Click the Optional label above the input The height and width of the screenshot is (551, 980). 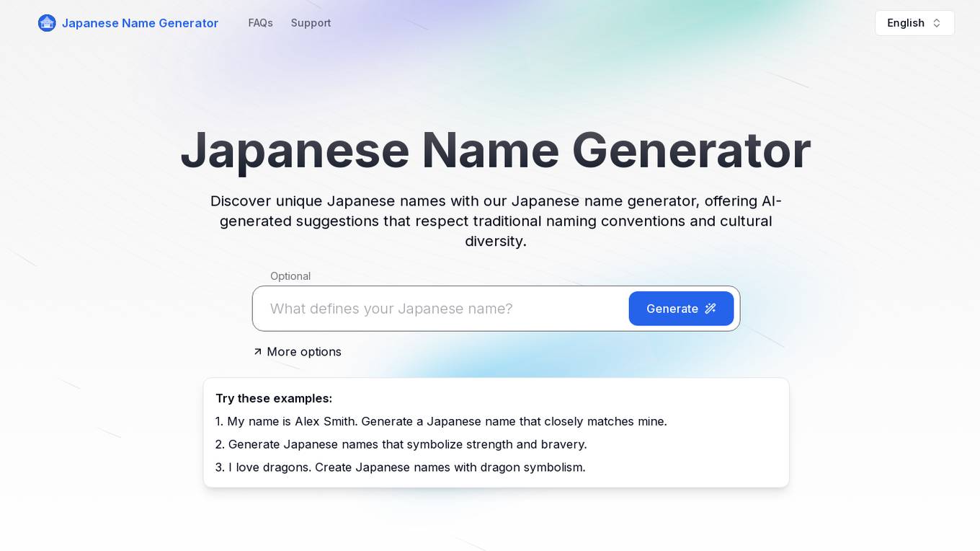coord(290,276)
